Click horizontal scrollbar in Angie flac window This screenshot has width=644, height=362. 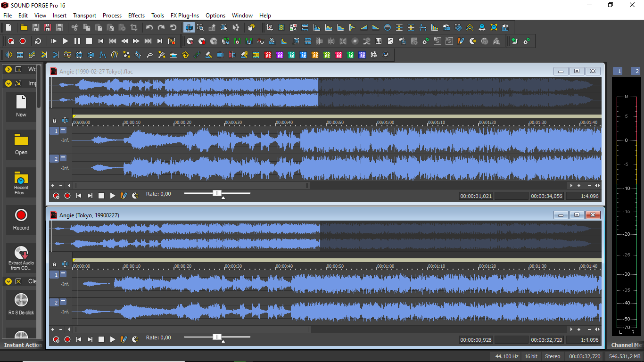[x=192, y=186]
